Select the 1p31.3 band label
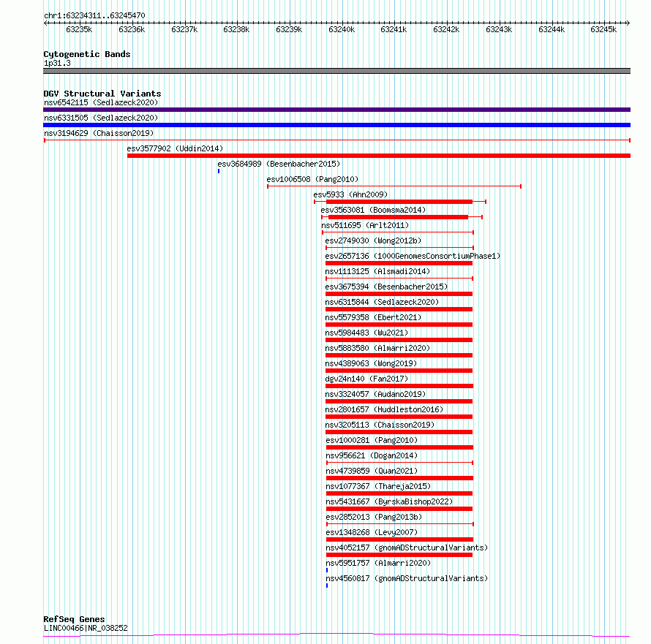651x644 pixels. [57, 63]
